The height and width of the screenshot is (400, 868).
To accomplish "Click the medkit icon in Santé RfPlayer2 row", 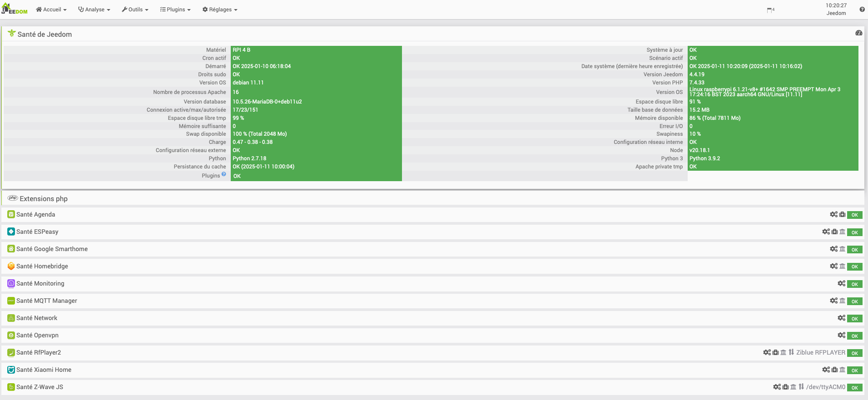I will [x=775, y=352].
